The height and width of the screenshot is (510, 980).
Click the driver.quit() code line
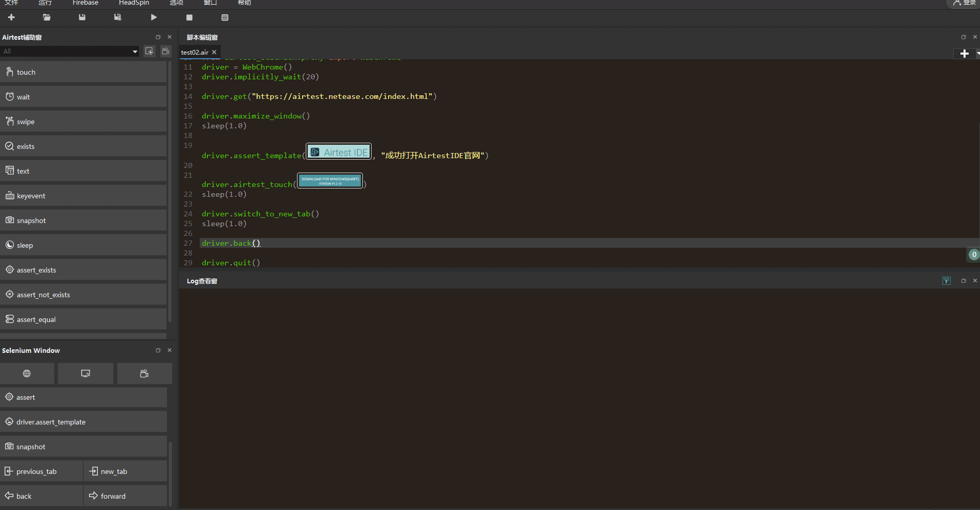(231, 263)
